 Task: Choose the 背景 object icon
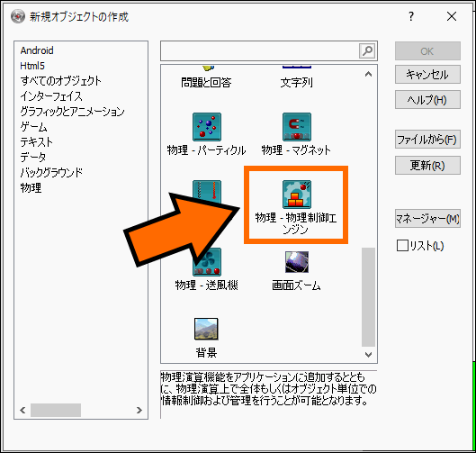pos(206,329)
